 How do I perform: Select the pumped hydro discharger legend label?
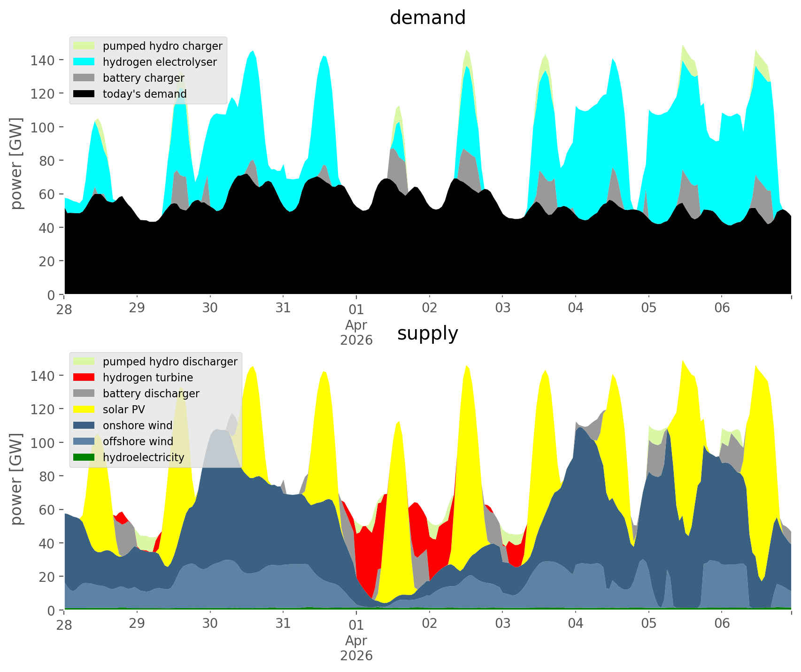(x=170, y=362)
